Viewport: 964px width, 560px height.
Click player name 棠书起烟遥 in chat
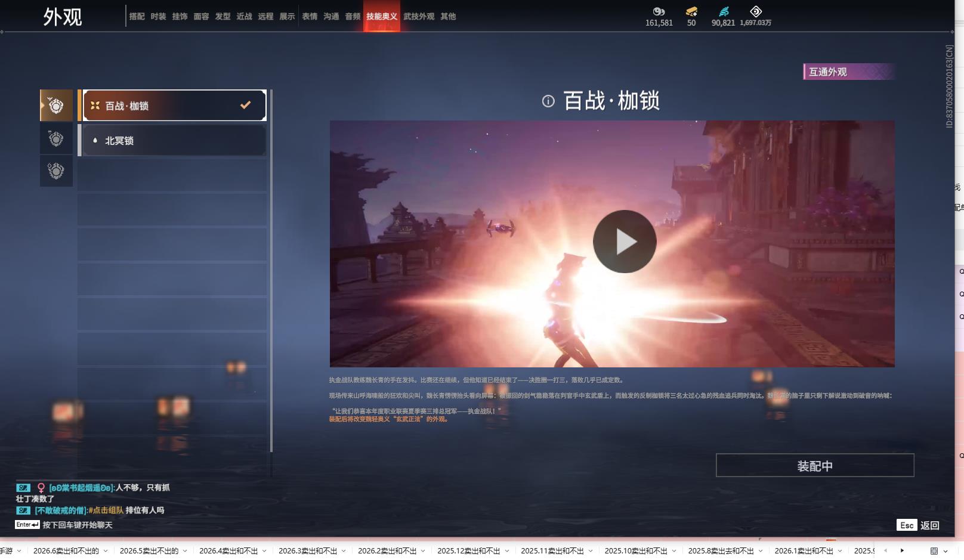point(82,487)
